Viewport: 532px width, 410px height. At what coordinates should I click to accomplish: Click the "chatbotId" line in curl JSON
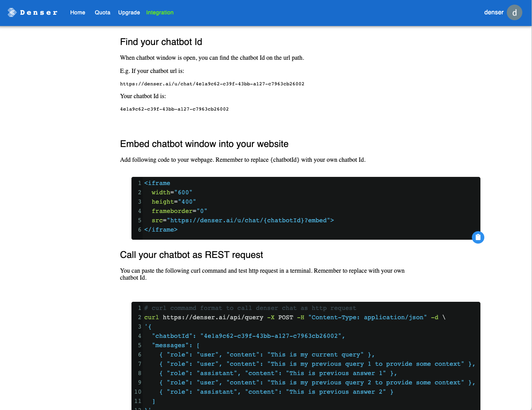tap(249, 336)
